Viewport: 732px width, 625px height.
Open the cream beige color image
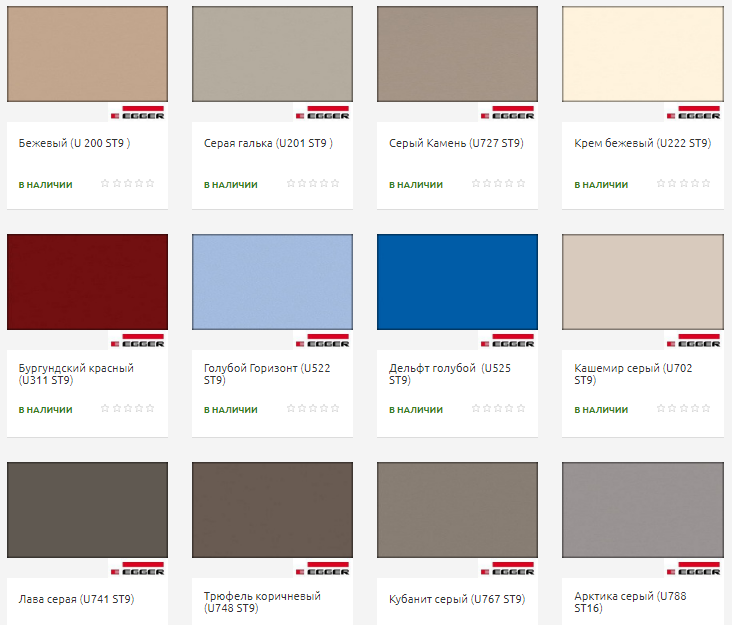tap(642, 54)
